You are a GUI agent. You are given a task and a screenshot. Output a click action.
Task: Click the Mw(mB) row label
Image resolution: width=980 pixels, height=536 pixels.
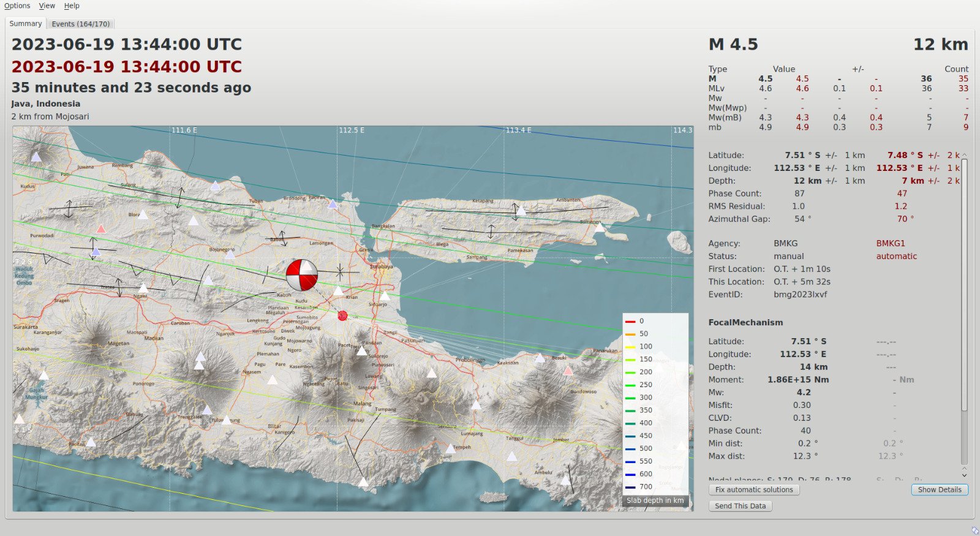coord(725,118)
